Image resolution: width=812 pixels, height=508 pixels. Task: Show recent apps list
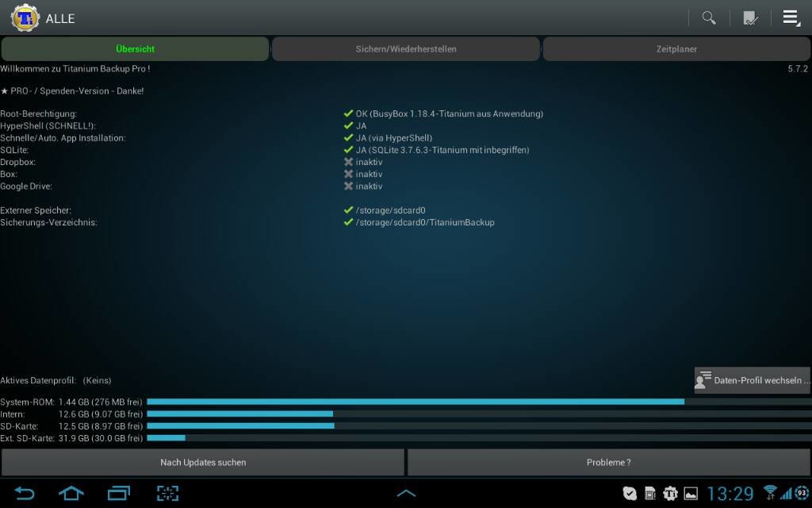119,493
